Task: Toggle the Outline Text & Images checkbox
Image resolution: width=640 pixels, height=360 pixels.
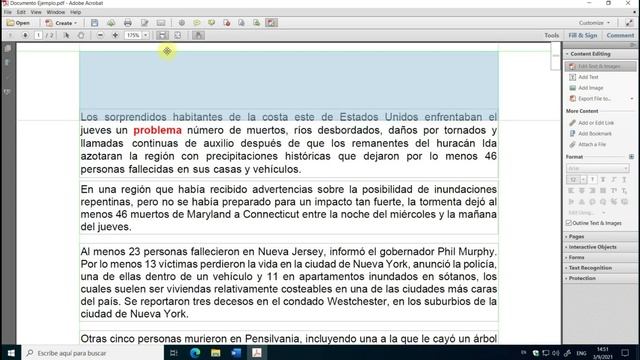Action: [x=569, y=223]
